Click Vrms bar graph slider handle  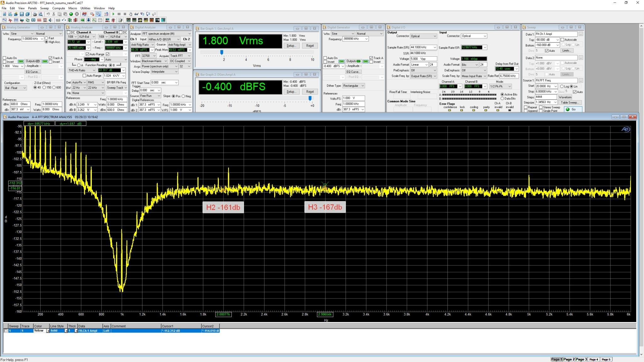click(222, 52)
